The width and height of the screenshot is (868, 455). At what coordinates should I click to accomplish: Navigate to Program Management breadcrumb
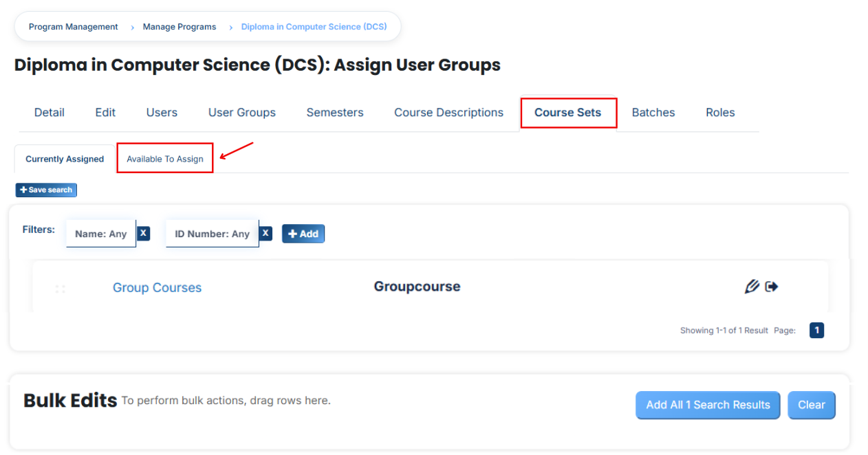coord(74,27)
